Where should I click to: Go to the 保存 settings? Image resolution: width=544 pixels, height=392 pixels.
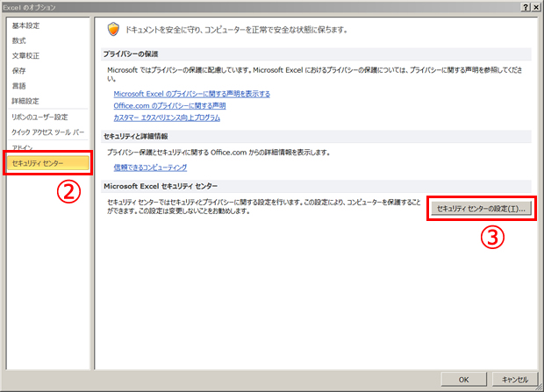(18, 71)
